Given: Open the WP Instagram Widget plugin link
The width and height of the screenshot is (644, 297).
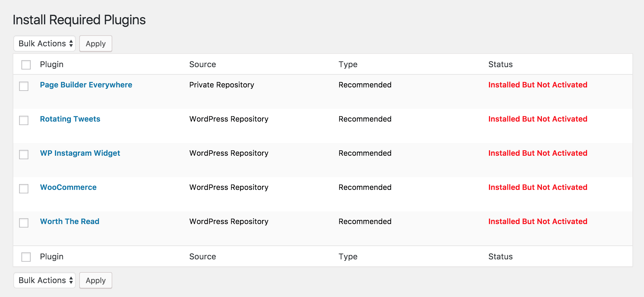Looking at the screenshot, I should 80,153.
